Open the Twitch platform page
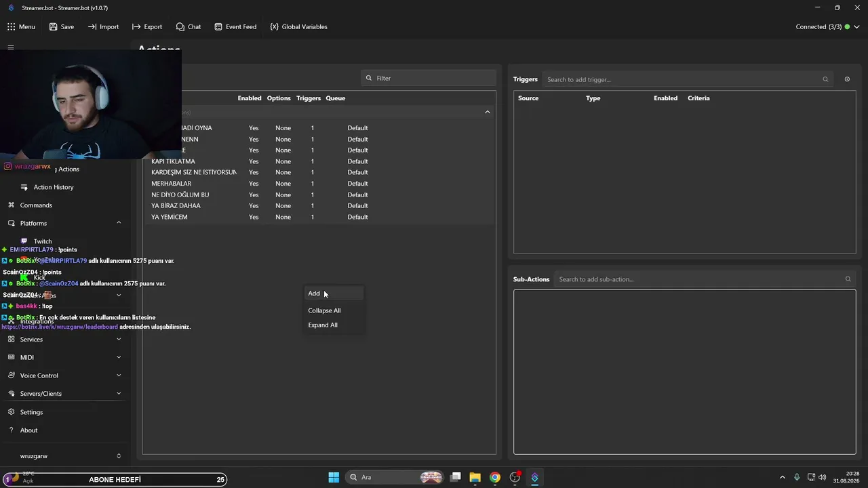The image size is (868, 488). click(x=43, y=241)
